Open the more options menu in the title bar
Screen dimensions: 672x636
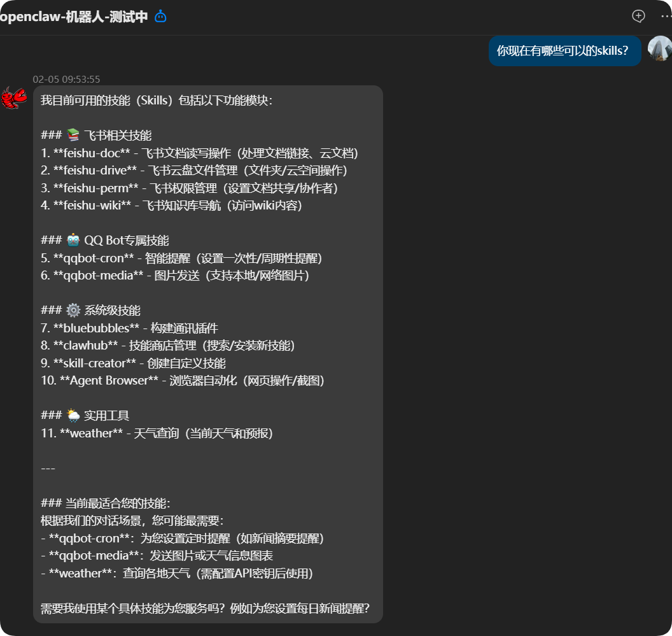pyautogui.click(x=666, y=16)
